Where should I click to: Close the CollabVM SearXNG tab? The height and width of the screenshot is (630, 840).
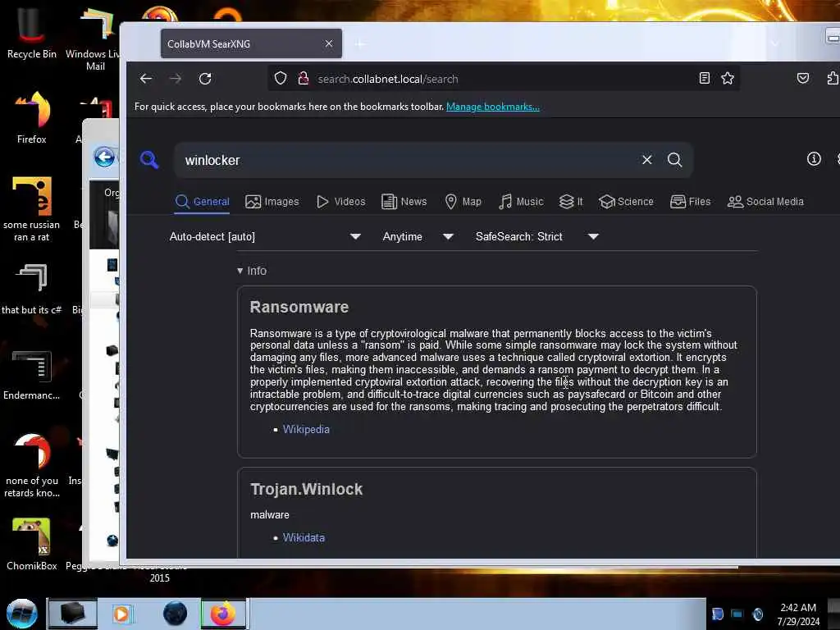(x=329, y=43)
